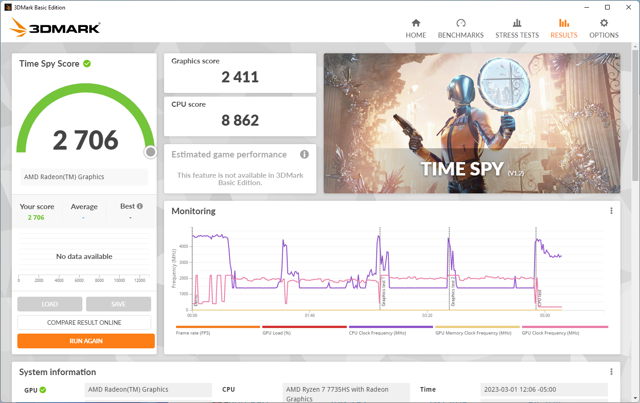Click Your score value 2 706
Screen dimensions: 640x403
(x=36, y=218)
